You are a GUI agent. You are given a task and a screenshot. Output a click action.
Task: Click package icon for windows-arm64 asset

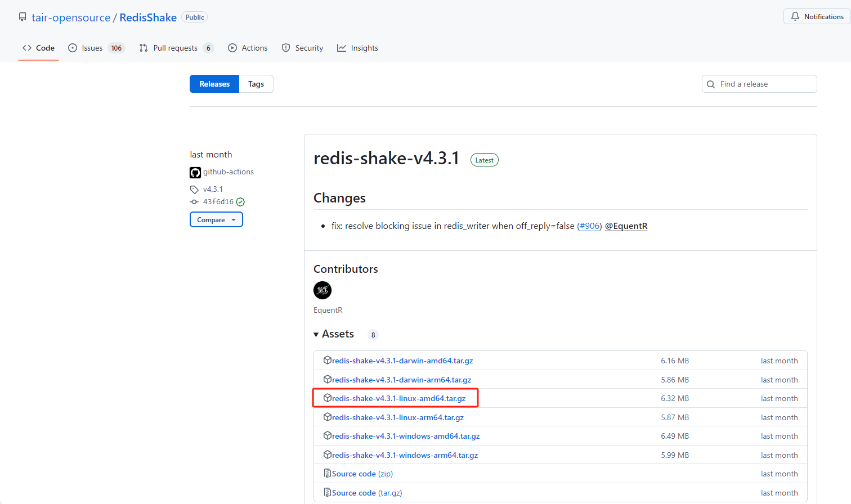(328, 454)
